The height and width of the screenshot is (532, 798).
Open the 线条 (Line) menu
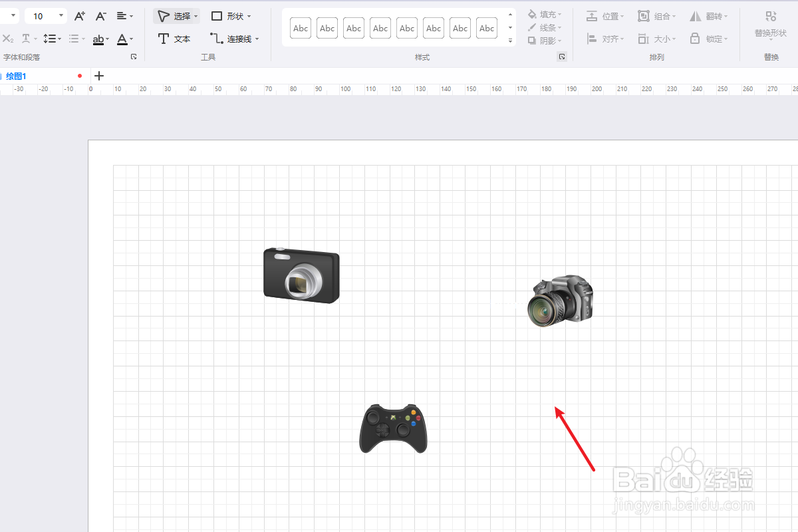point(545,27)
